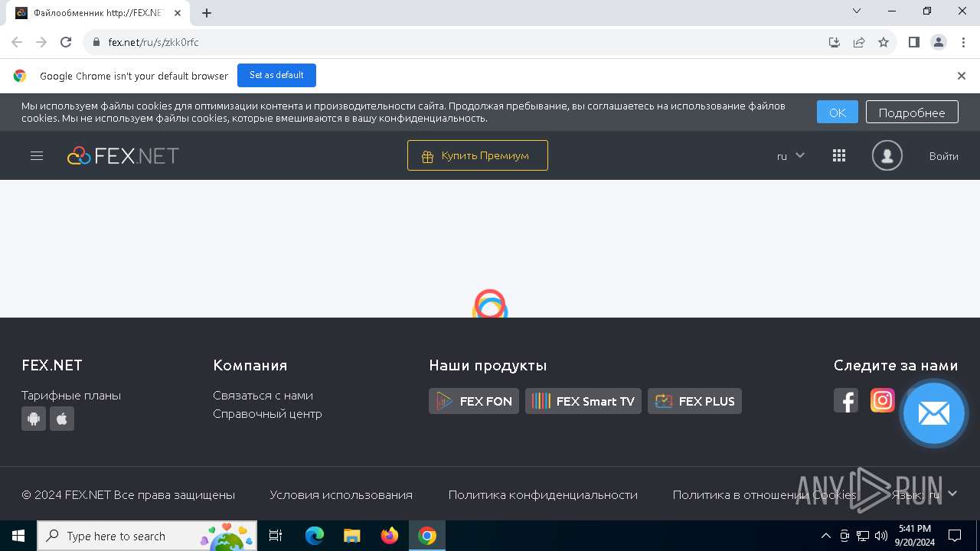980x551 pixels.
Task: Open volume control in system tray
Action: (880, 536)
